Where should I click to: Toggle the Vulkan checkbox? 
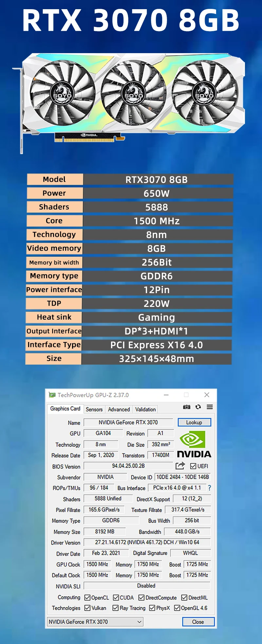click(87, 608)
